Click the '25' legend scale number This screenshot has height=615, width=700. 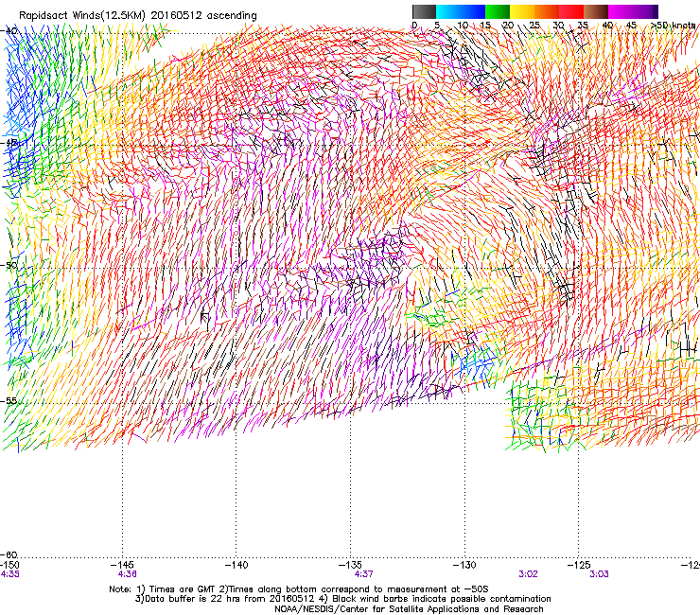tap(534, 26)
